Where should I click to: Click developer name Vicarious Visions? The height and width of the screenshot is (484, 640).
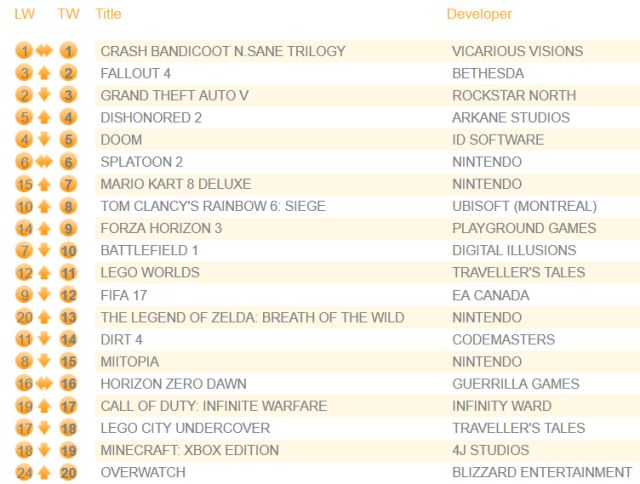coord(517,51)
